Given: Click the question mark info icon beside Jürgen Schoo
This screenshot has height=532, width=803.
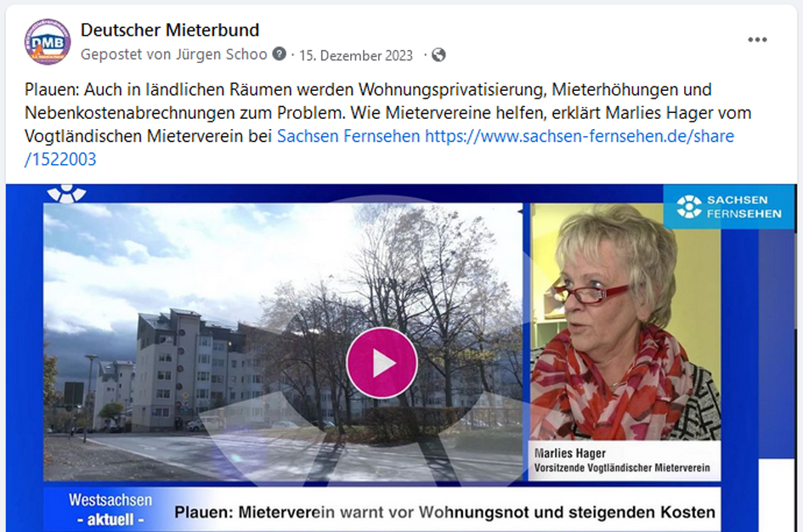Looking at the screenshot, I should (x=279, y=54).
